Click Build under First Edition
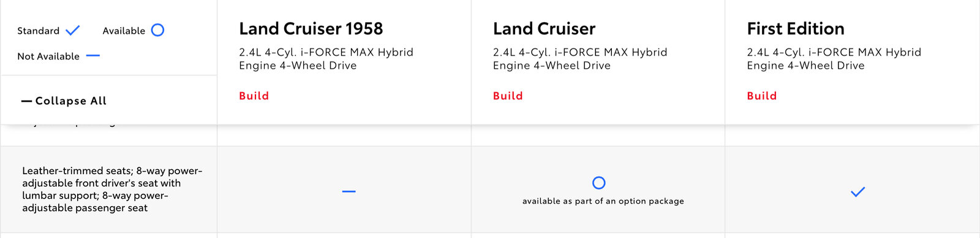 point(761,96)
